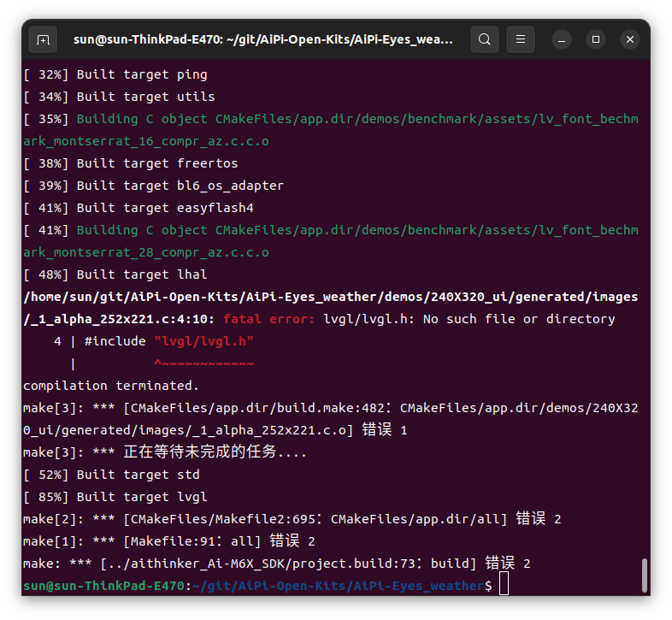Minimize the terminal window

coord(562,40)
